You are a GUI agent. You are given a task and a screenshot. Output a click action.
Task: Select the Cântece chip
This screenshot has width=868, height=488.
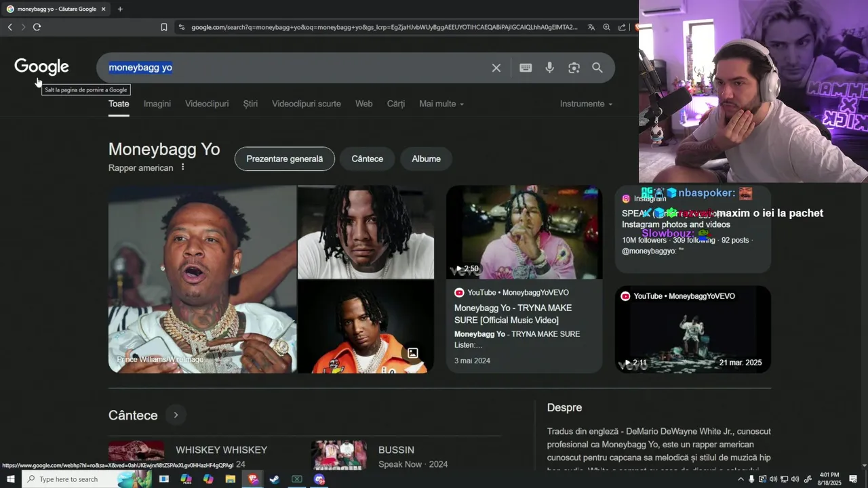click(x=368, y=159)
